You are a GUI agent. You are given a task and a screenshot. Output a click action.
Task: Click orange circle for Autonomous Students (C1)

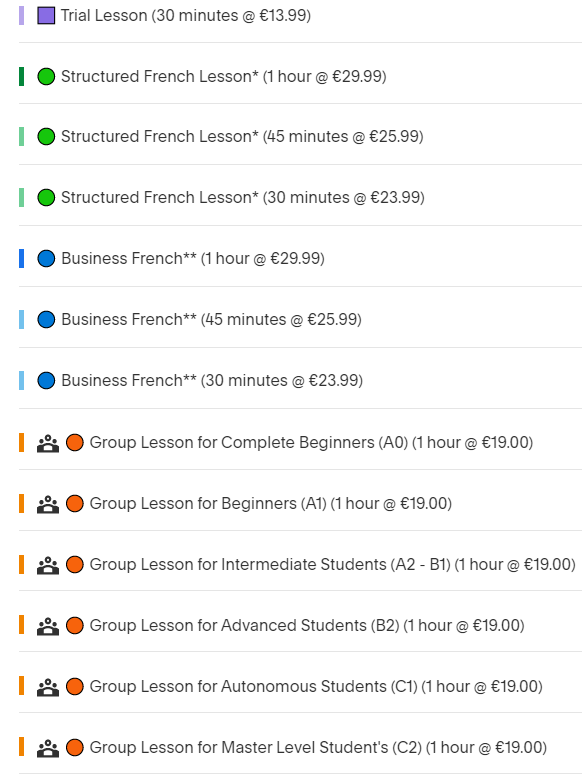click(x=75, y=687)
